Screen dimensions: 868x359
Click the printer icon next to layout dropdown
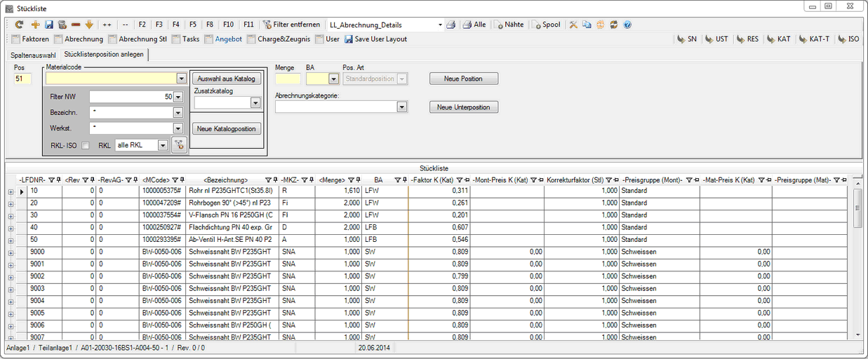(451, 25)
